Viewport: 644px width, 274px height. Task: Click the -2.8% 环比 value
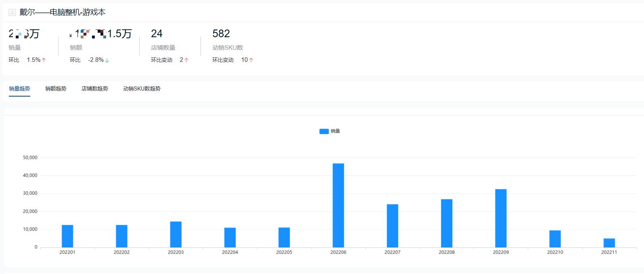96,60
